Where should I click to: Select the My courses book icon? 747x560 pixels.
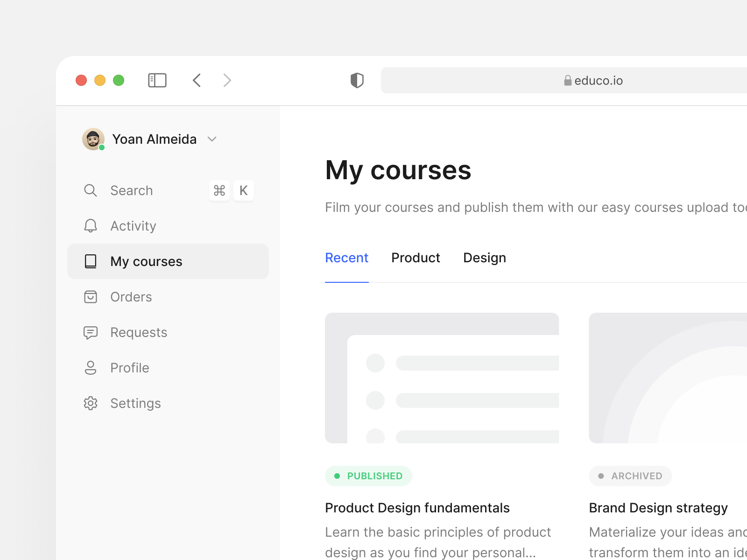tap(91, 261)
